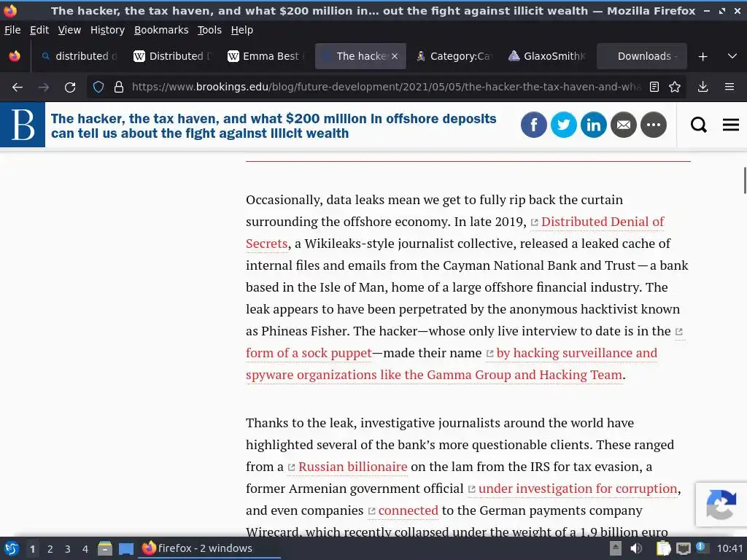
Task: Open the display tray icon
Action: tap(683, 548)
